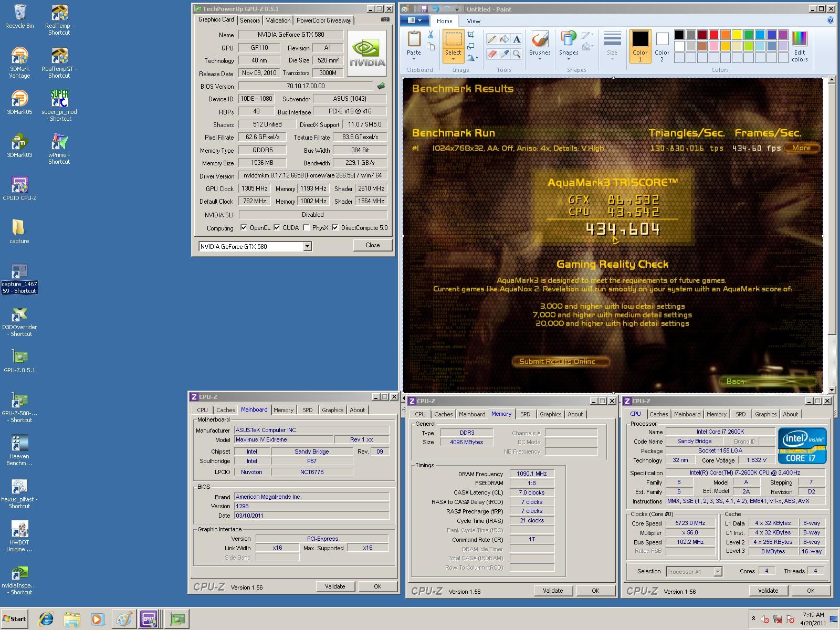840x630 pixels.
Task: Toggle the OpenCL checkbox in GPU-Z
Action: 244,228
